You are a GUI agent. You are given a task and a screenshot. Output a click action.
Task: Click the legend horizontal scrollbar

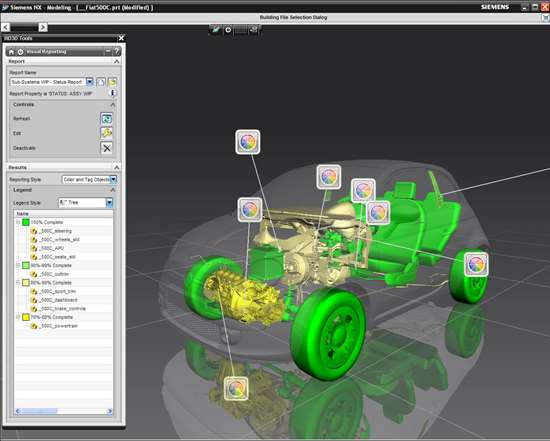(x=63, y=411)
